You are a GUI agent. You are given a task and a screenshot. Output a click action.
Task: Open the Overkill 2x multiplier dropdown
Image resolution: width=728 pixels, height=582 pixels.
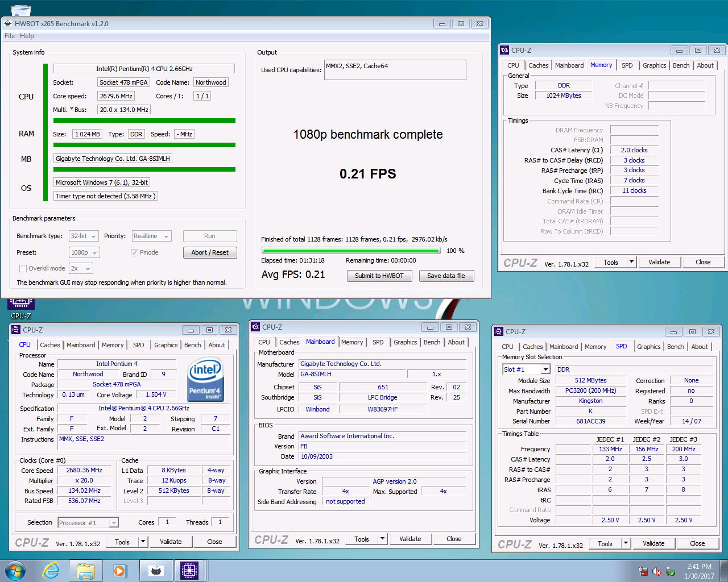(81, 268)
